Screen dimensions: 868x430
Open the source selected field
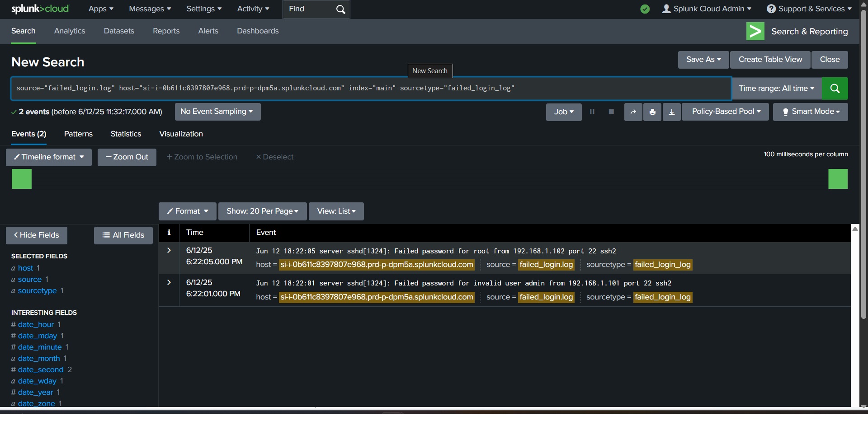30,280
